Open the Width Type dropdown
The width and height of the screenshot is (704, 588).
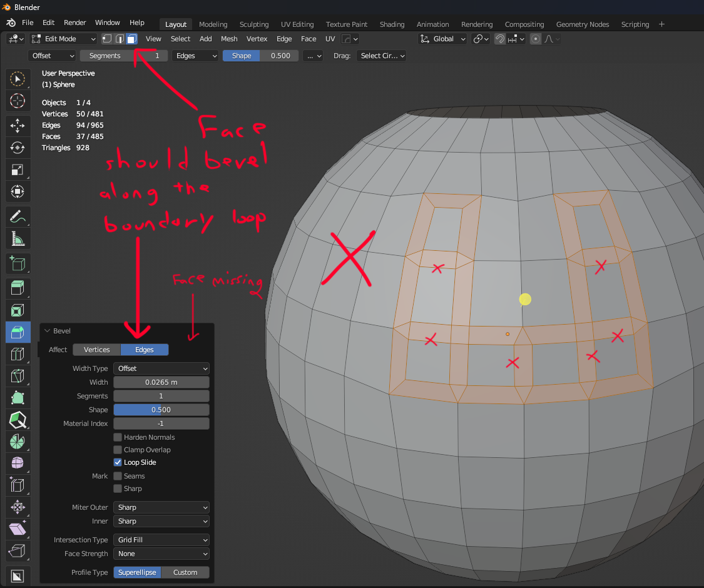pyautogui.click(x=161, y=368)
